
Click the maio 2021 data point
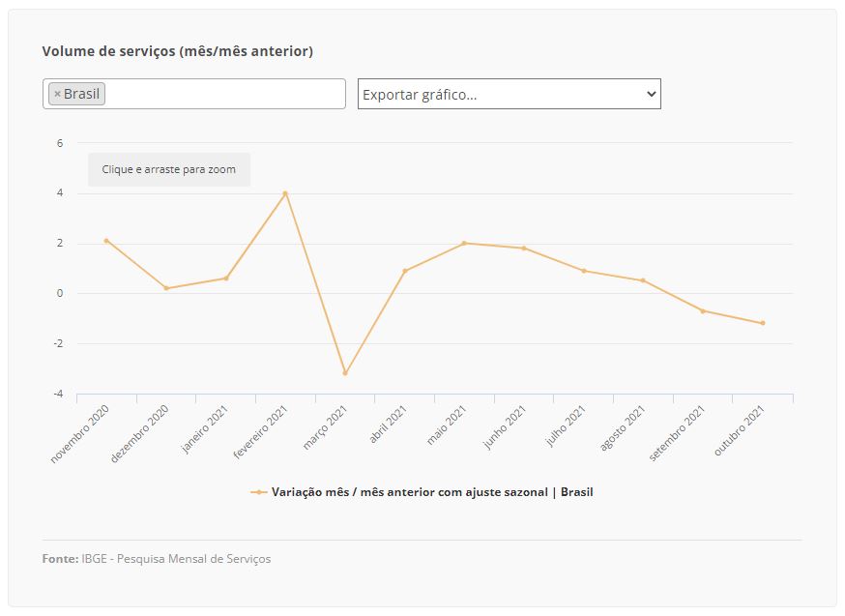[464, 243]
